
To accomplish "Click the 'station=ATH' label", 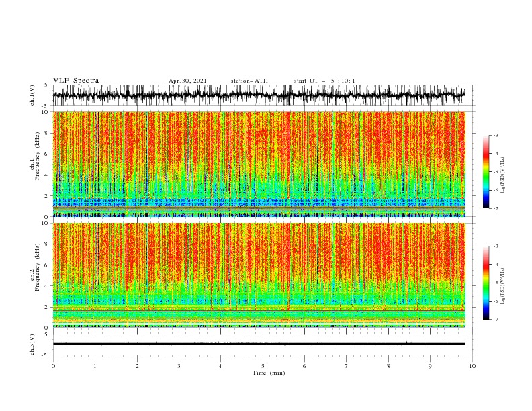I will (x=249, y=81).
